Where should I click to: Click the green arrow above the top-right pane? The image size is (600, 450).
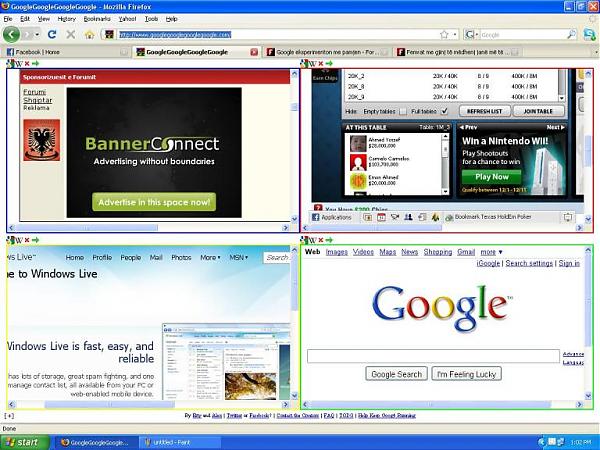(329, 63)
